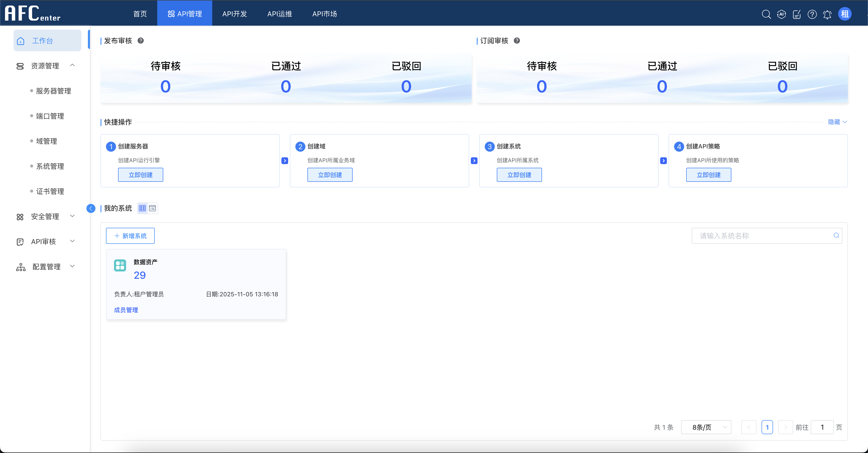Switch to the API开发 tab

click(235, 14)
